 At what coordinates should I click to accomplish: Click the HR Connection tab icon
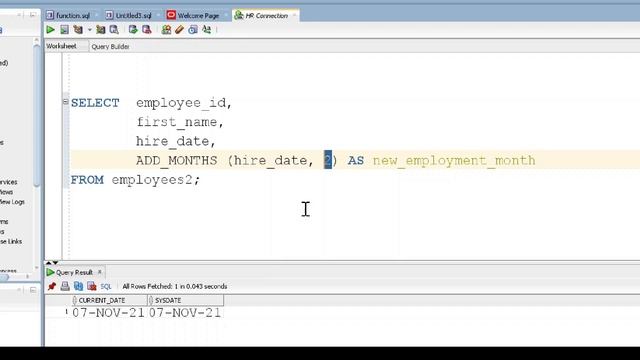coord(239,16)
